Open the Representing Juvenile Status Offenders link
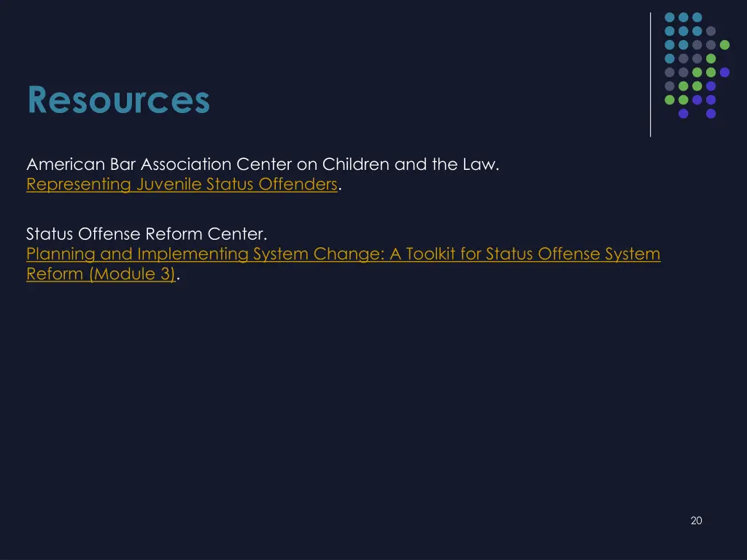Screen dimensions: 747x560 [182, 184]
